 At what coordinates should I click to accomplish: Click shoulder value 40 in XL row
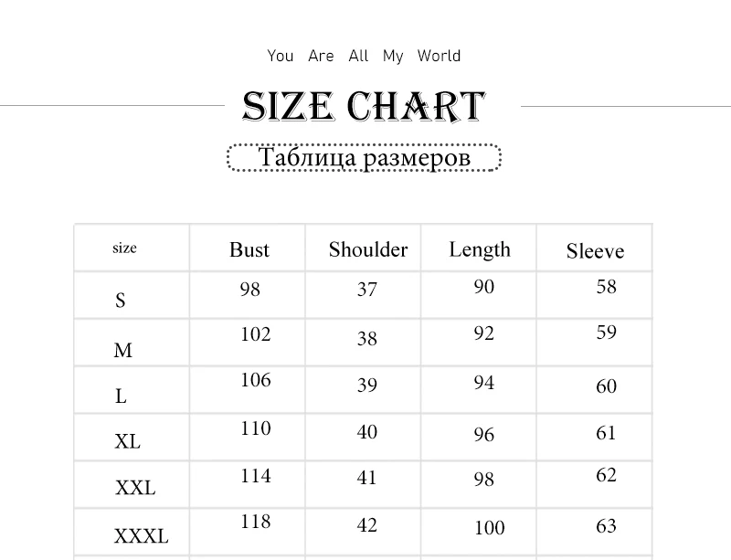367,432
